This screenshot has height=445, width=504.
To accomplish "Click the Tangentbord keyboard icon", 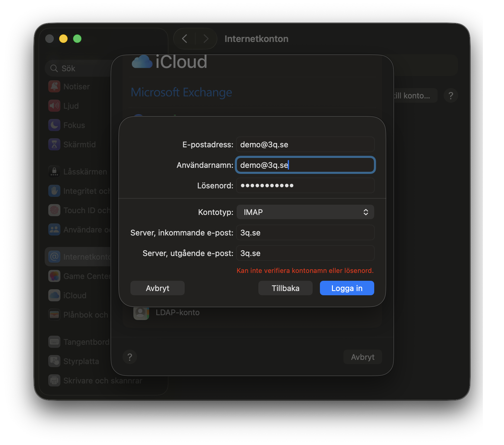I will coord(54,342).
